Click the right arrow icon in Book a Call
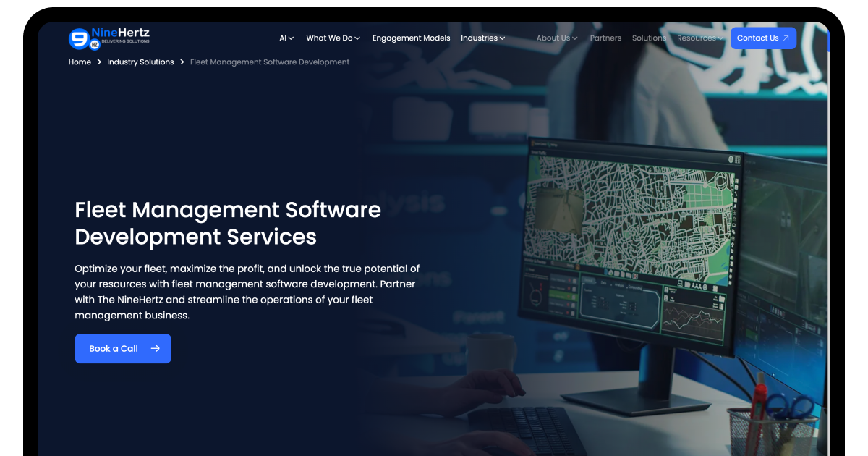868x456 pixels. tap(155, 349)
